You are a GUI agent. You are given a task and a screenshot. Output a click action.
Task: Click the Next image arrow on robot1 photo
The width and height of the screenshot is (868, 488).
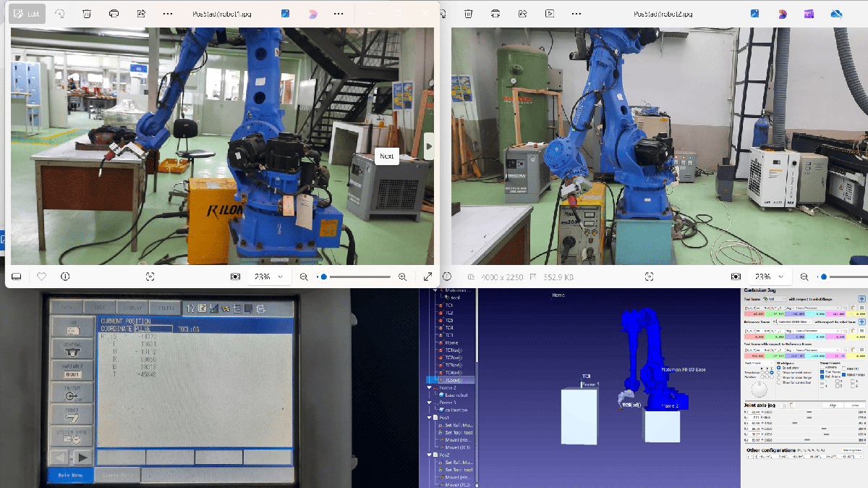[x=428, y=146]
